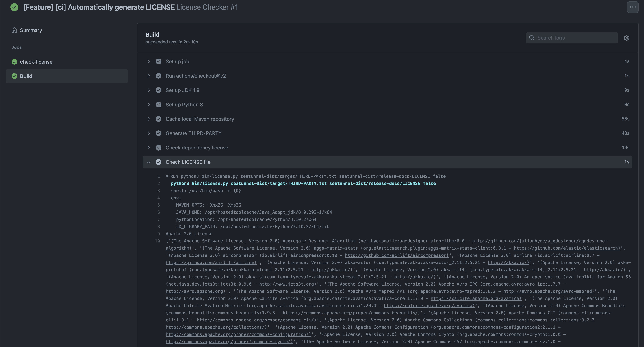Click success check icon on Generate THIRD-PARTY

(159, 133)
